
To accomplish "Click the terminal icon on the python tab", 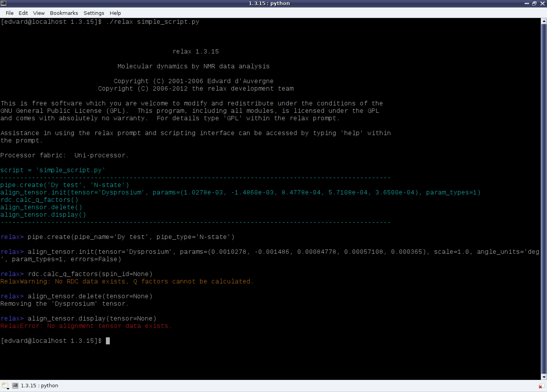I will pos(15,386).
